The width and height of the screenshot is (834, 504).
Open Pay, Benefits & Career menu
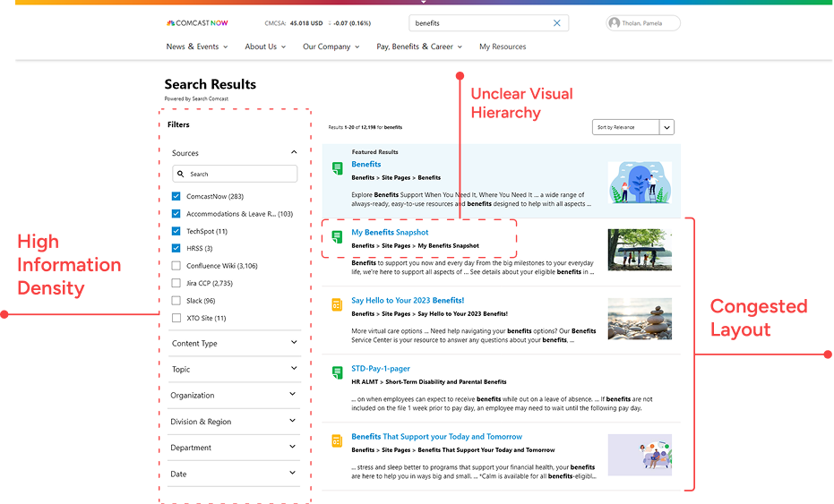pyautogui.click(x=419, y=47)
